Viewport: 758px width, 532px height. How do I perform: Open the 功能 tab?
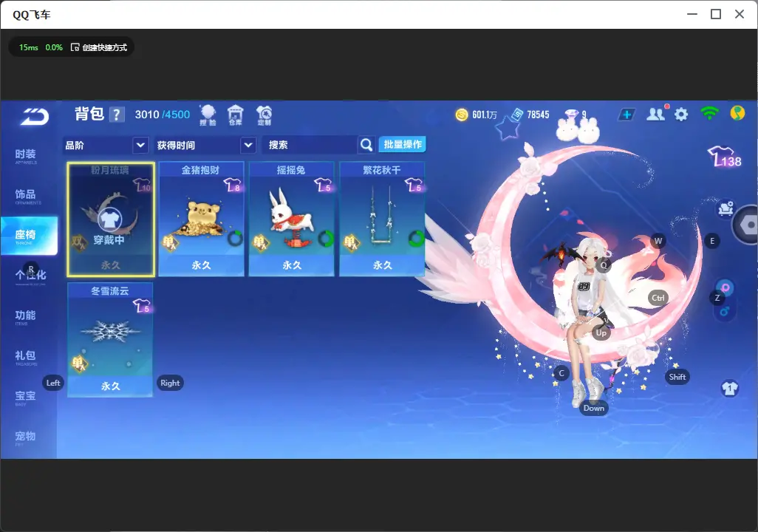[25, 317]
